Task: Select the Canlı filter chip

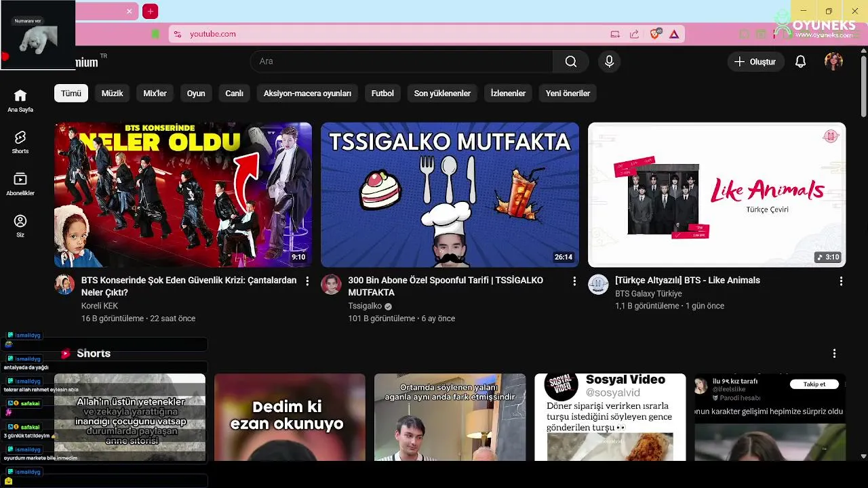Action: click(234, 94)
